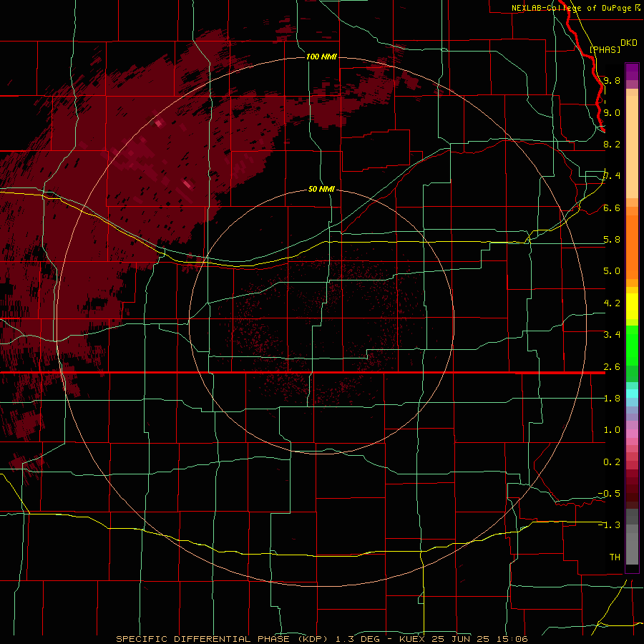Pick the orange band on the color bar
This screenshot has width=644, height=644.
coord(632,246)
